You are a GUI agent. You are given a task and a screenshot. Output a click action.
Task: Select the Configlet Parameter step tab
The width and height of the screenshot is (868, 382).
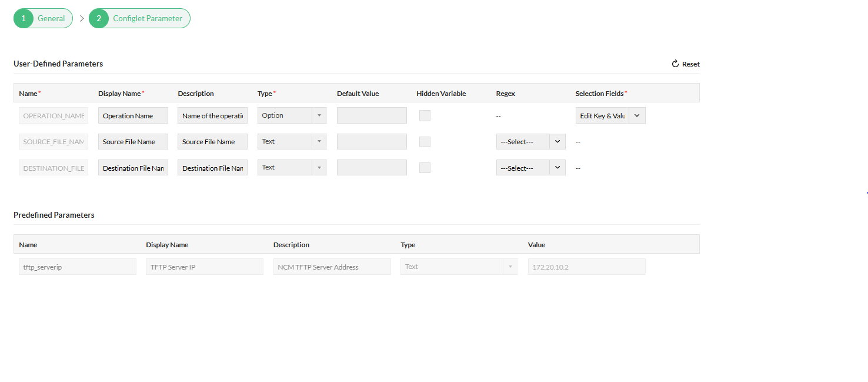click(148, 18)
